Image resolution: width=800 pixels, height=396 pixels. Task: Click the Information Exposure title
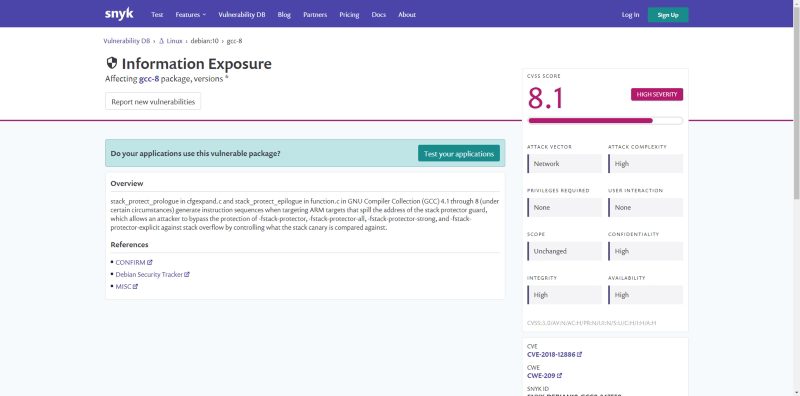tap(196, 64)
